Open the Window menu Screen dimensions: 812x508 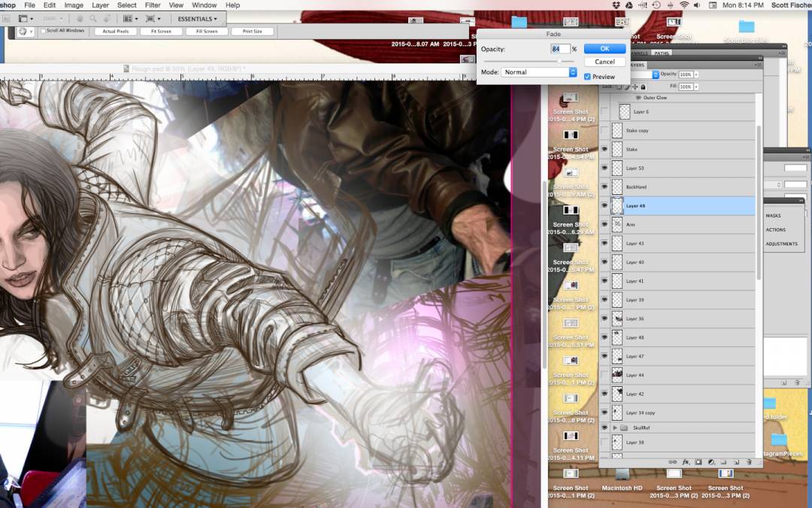tap(204, 5)
